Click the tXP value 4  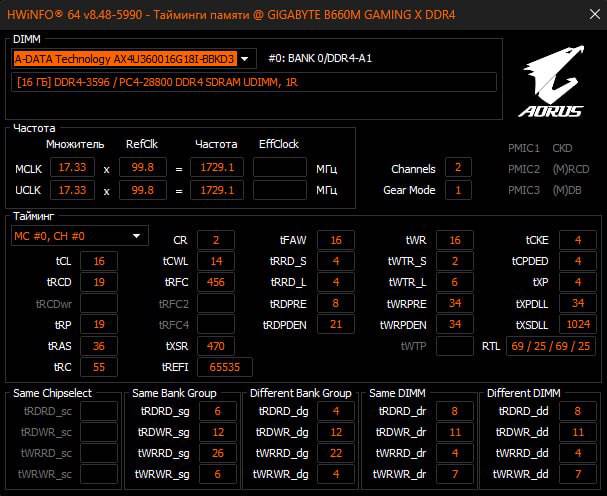tap(578, 282)
